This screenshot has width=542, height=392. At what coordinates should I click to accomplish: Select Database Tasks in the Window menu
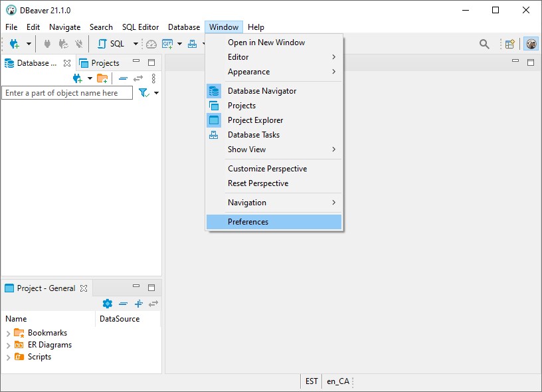pos(274,135)
